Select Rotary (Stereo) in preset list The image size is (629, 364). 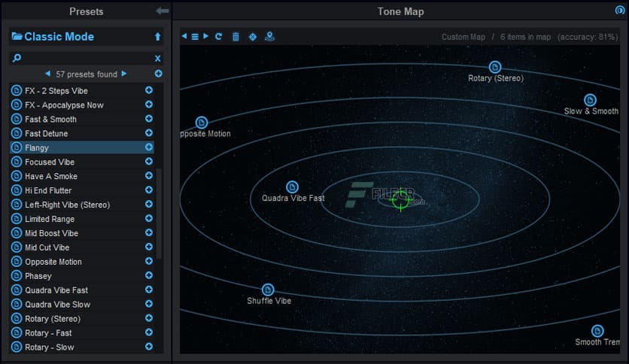(x=82, y=318)
